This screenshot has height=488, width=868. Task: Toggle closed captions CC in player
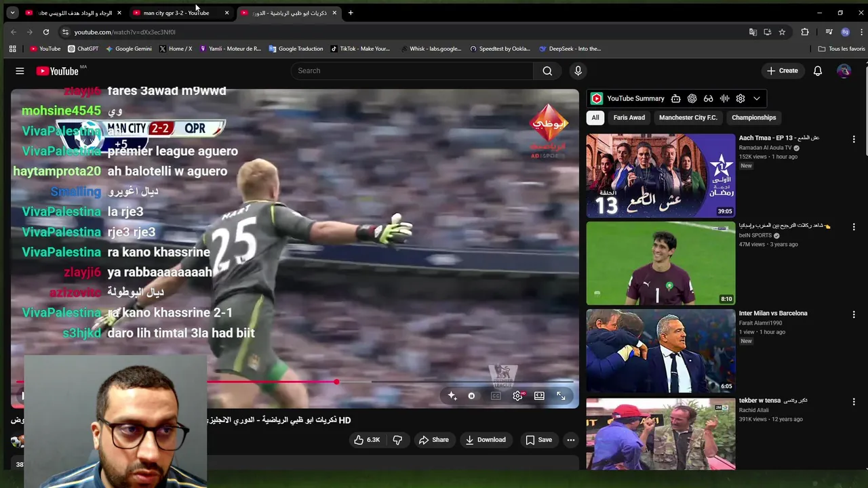496,396
